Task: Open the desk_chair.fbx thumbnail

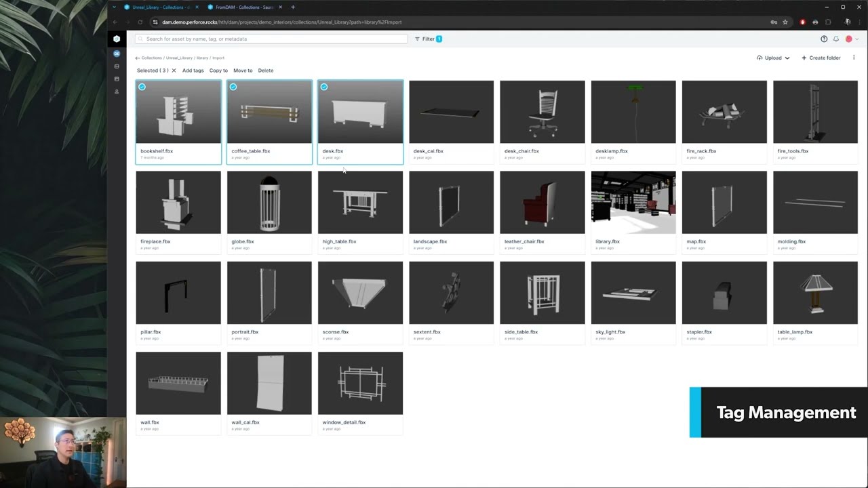Action: [x=542, y=112]
